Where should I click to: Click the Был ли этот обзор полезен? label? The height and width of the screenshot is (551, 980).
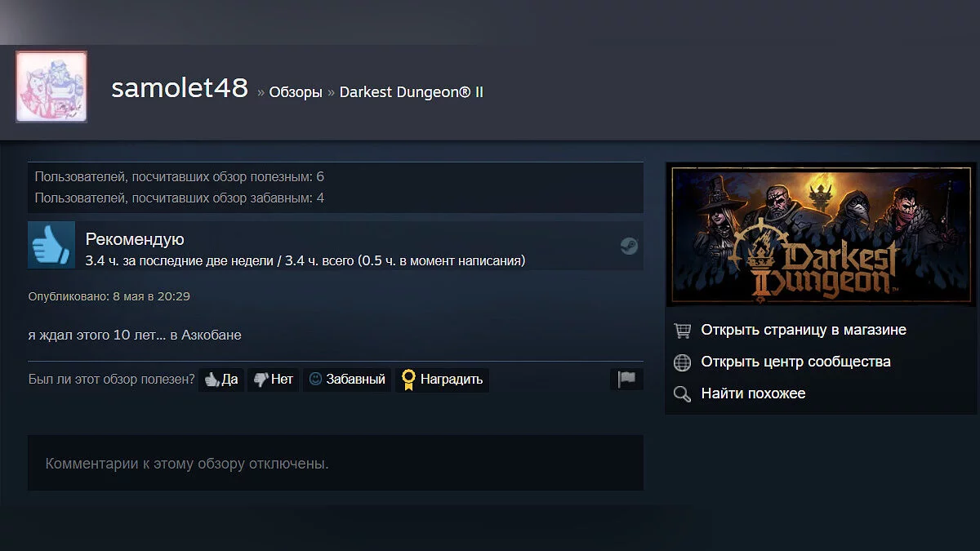click(x=111, y=380)
